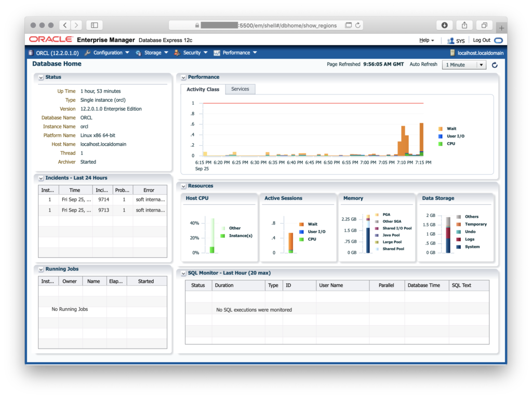Click the localhost host server icon

453,53
